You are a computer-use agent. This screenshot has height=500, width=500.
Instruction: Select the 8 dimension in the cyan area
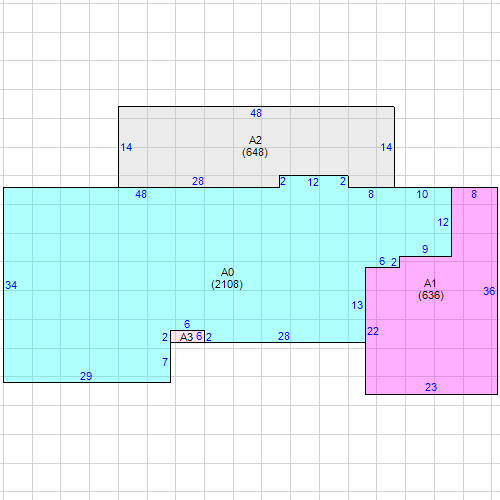point(371,194)
